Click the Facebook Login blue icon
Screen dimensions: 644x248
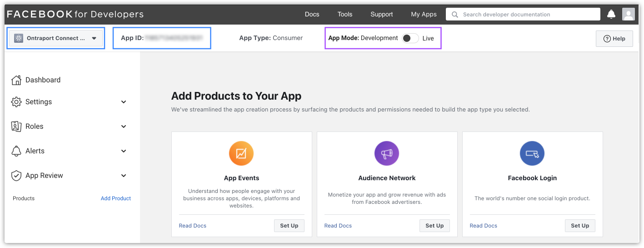[532, 153]
